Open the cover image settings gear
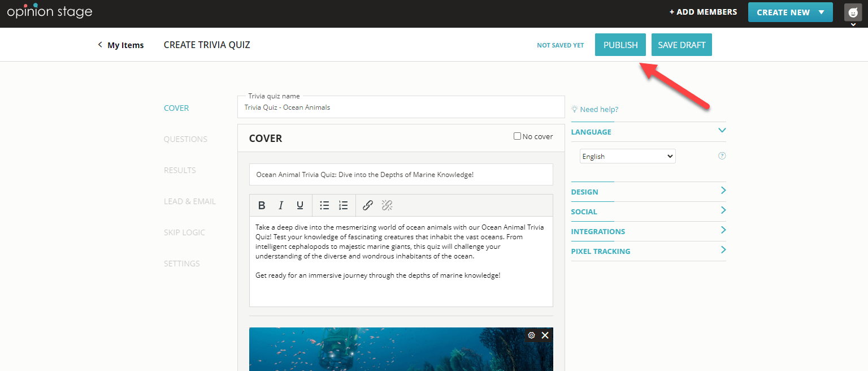 pos(531,335)
